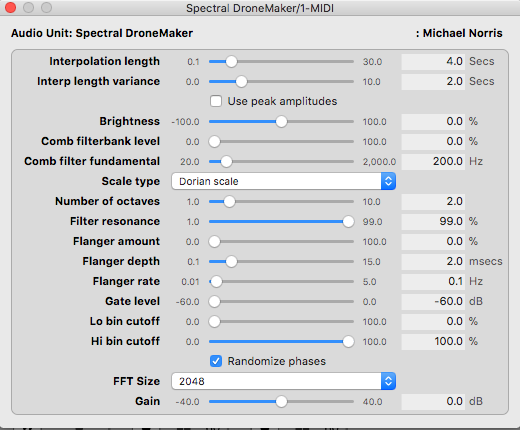
Task: Click the Brightness parameter label
Action: [130, 121]
